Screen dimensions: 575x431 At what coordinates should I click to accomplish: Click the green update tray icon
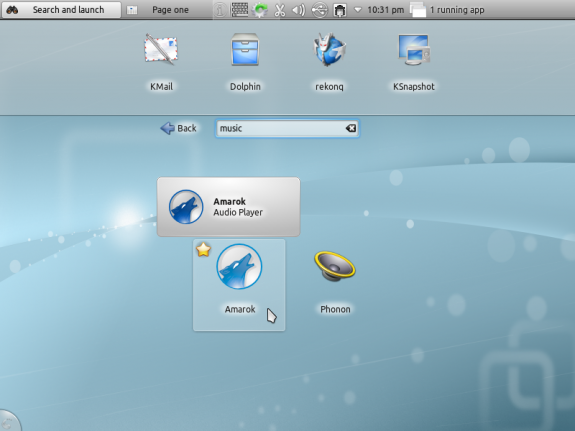pyautogui.click(x=260, y=10)
